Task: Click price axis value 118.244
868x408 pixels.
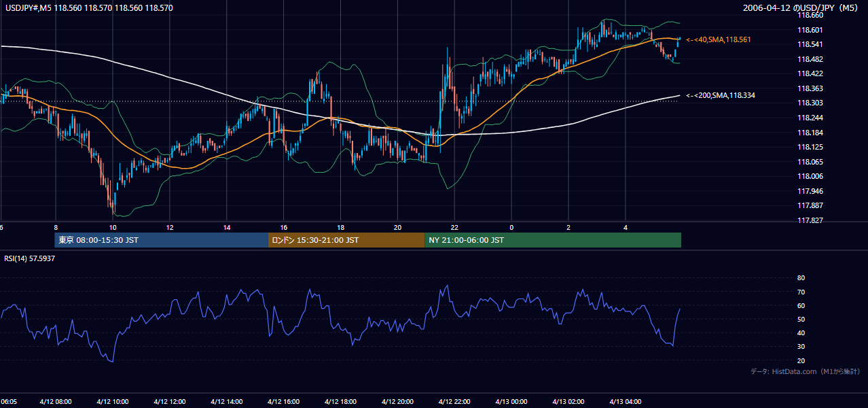Action: tap(810, 118)
